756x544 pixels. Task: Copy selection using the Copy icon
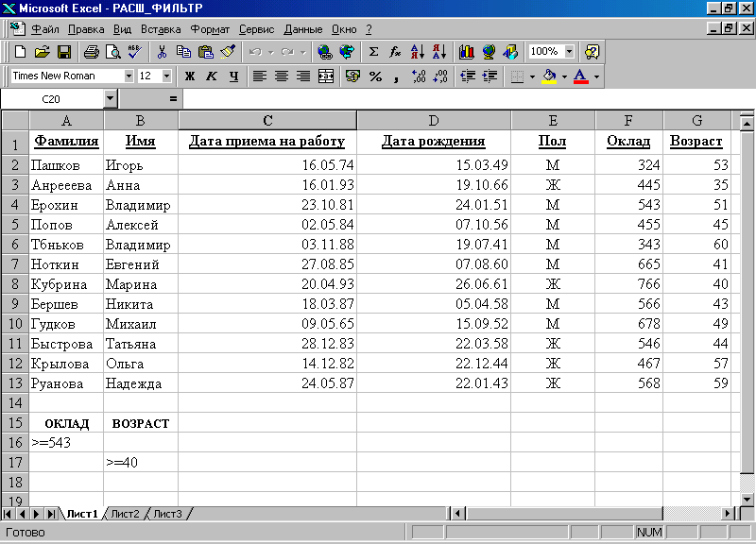click(183, 52)
